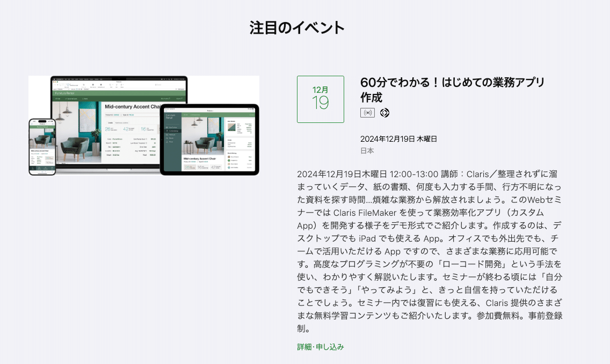The width and height of the screenshot is (610, 364).
Task: Open the 詳細·申し込み registration link
Action: point(319,347)
